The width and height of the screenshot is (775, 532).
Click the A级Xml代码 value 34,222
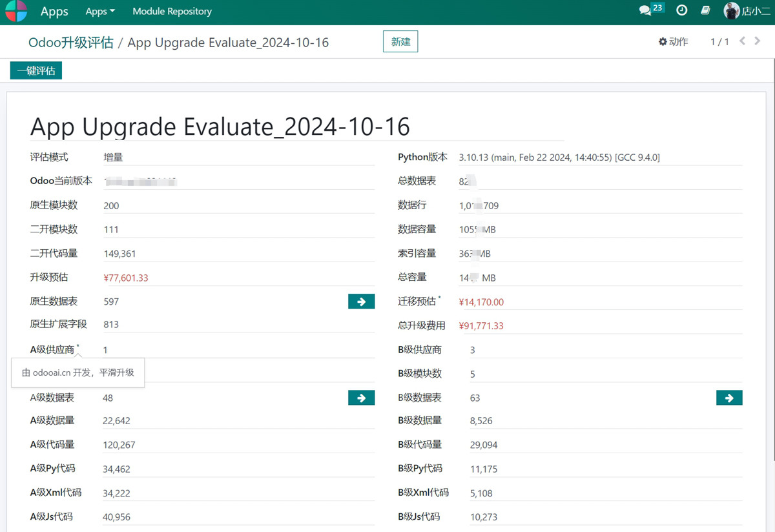tap(116, 493)
